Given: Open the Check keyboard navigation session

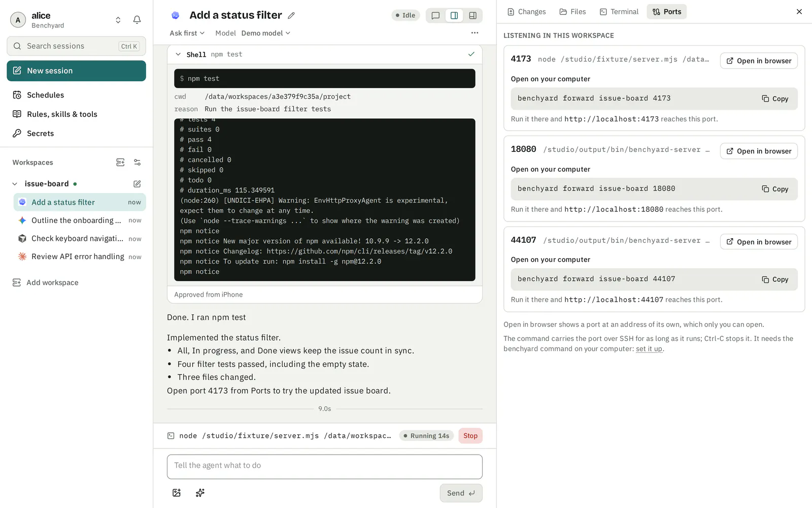Looking at the screenshot, I should [x=80, y=239].
